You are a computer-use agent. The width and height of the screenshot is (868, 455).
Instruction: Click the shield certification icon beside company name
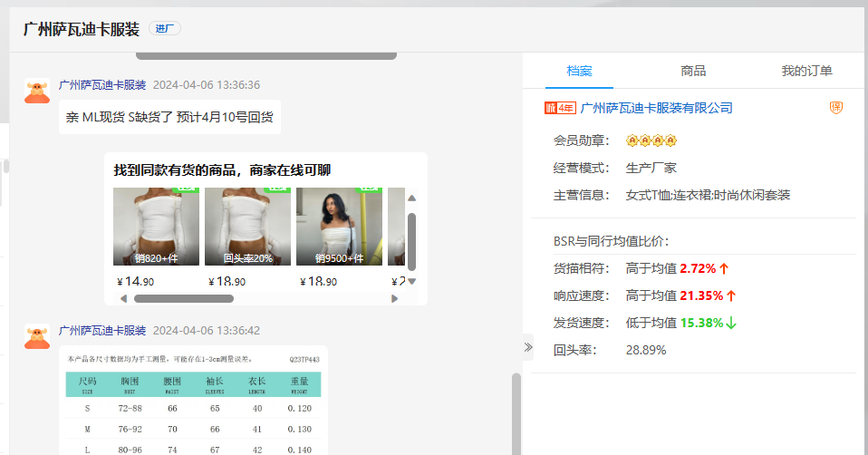click(836, 108)
